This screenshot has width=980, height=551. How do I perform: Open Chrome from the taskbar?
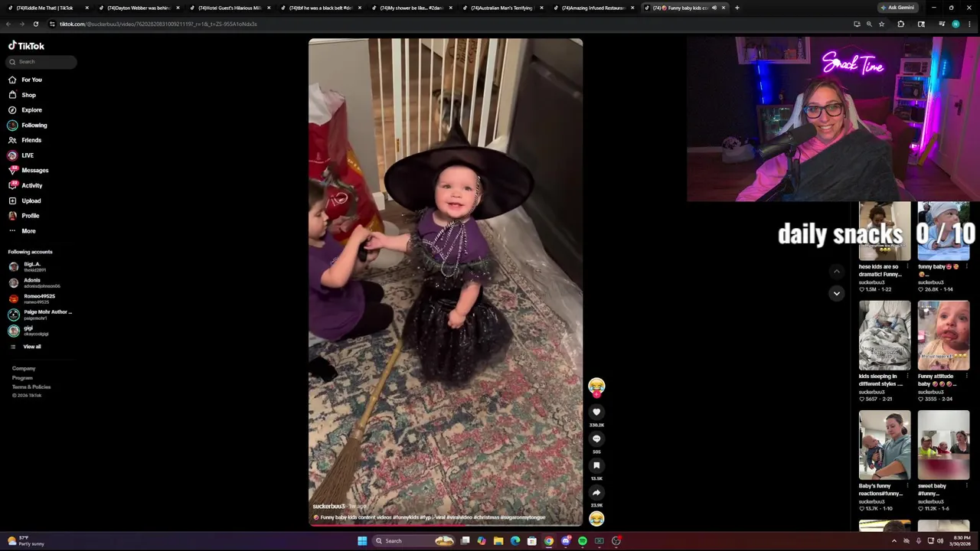tap(549, 541)
